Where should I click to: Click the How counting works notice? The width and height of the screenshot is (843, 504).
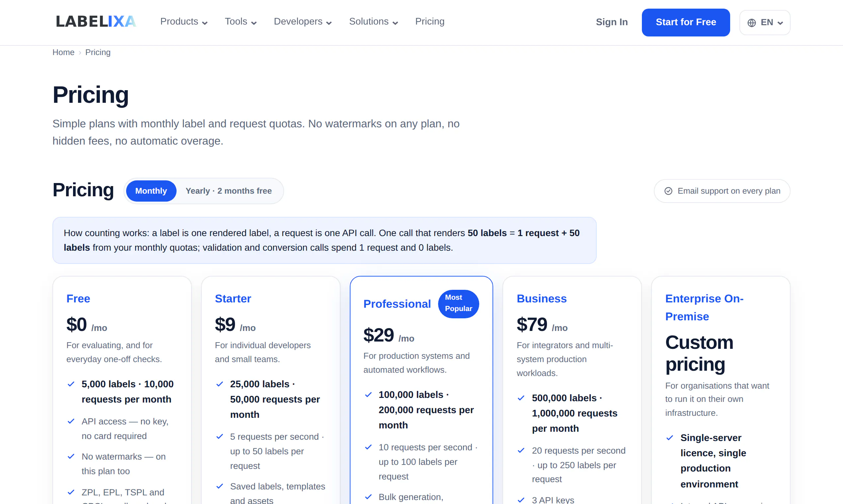324,240
